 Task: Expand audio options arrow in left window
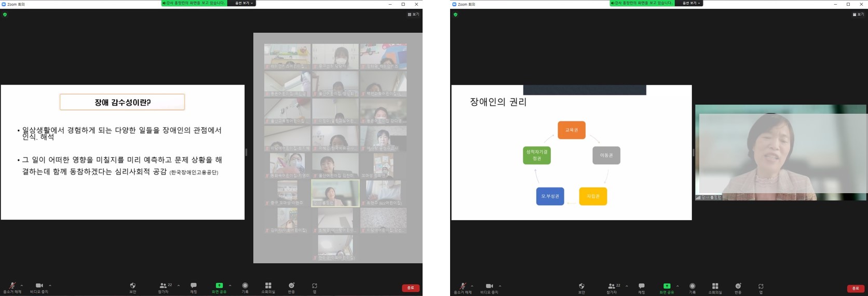(22, 285)
